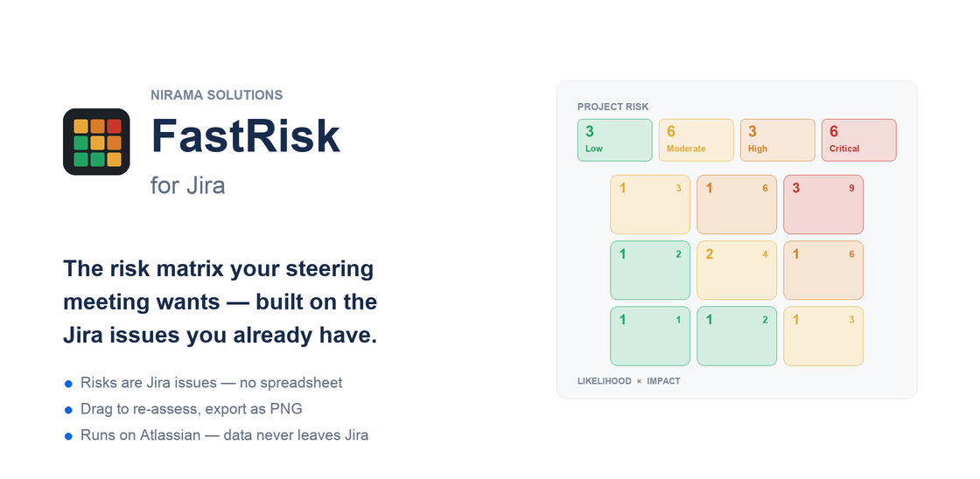Viewport: 980px width, 479px height.
Task: Click the top-left yellow cell scored 3
Action: click(x=650, y=205)
